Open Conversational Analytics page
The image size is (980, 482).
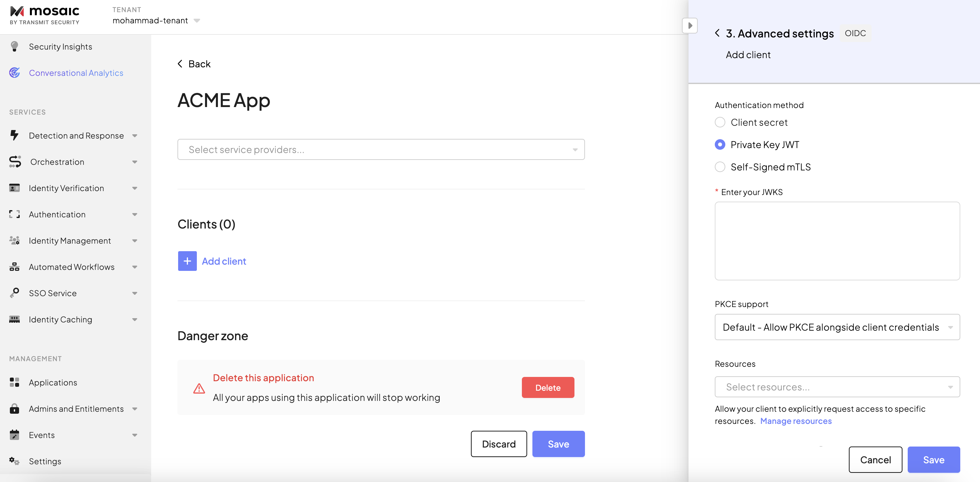[x=76, y=73]
